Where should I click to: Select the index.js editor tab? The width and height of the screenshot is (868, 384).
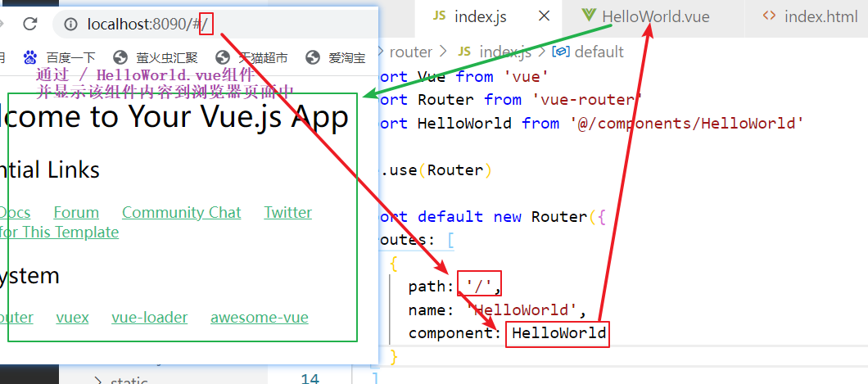[x=480, y=16]
